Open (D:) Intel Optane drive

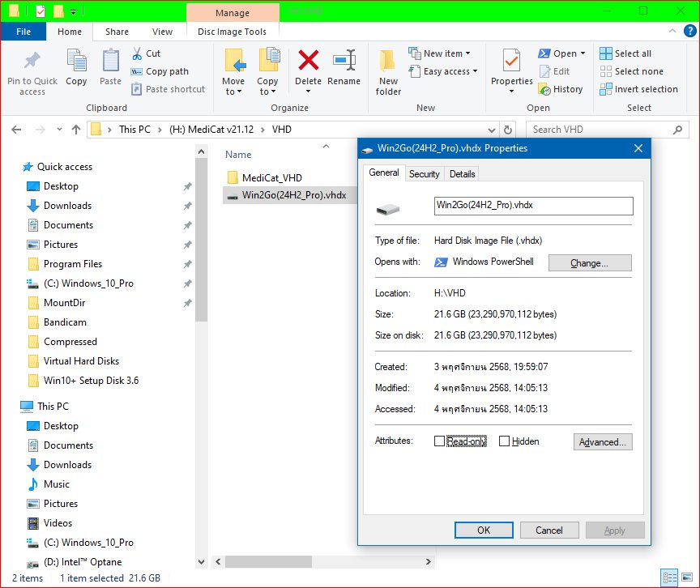83,562
